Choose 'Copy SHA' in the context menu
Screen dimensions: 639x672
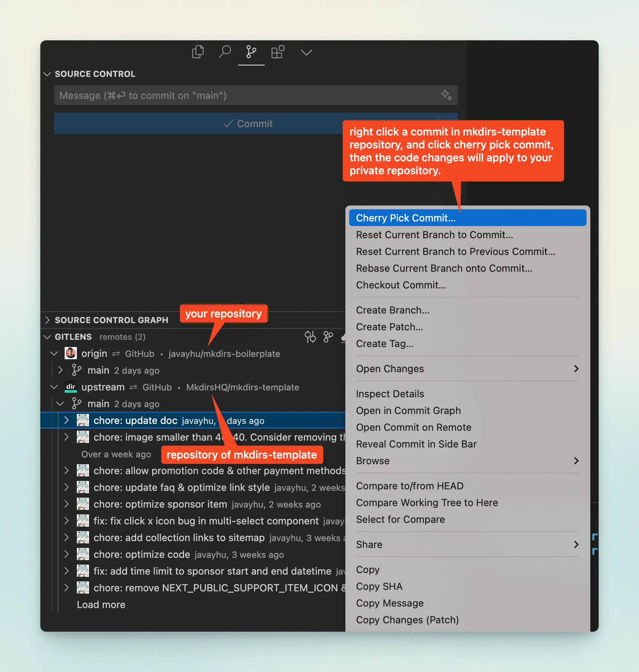(379, 586)
